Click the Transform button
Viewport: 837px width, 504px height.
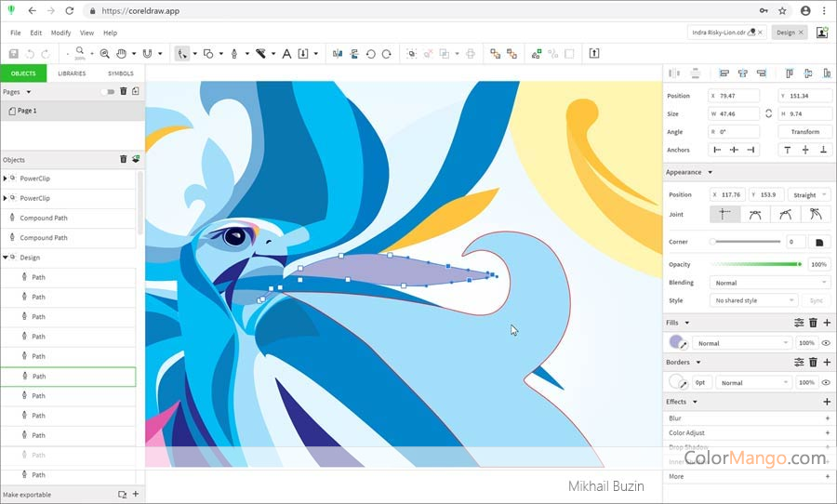tap(804, 132)
